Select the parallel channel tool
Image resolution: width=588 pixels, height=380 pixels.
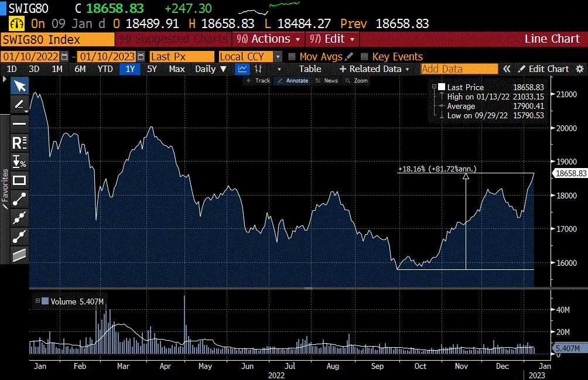click(19, 255)
